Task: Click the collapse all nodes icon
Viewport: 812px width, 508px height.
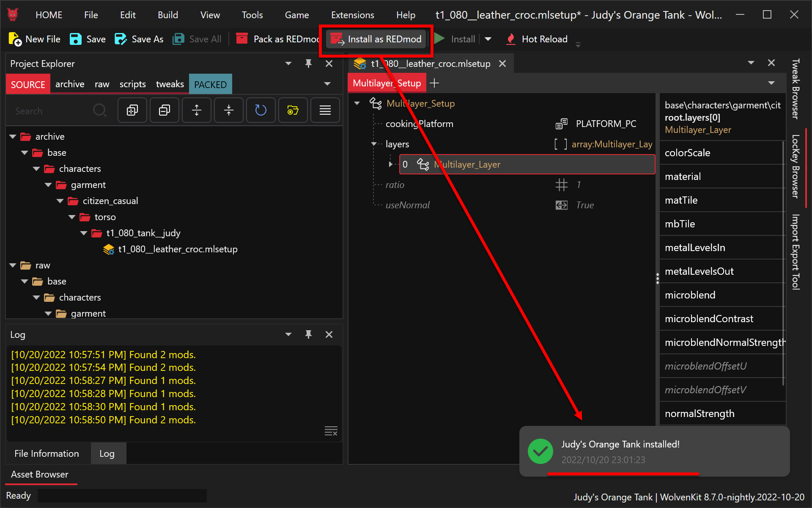Action: pyautogui.click(x=165, y=110)
